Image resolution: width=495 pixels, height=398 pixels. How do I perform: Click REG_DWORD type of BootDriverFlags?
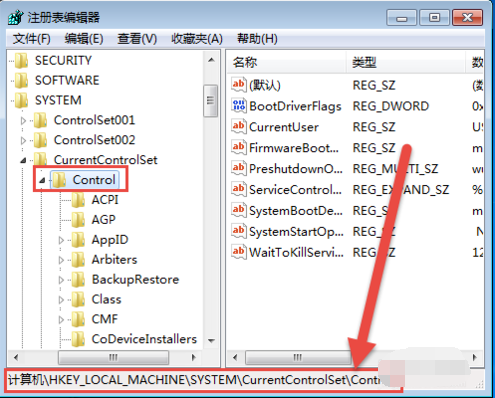391,106
